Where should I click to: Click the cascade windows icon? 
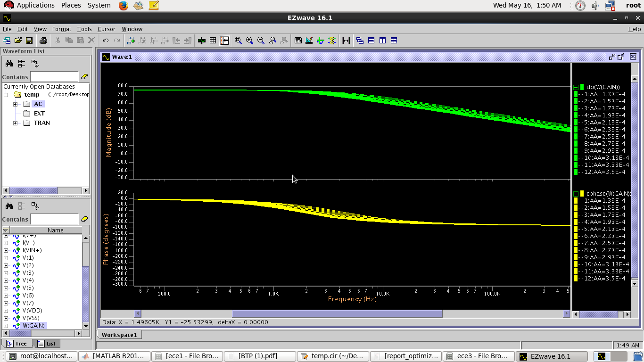tap(360, 41)
